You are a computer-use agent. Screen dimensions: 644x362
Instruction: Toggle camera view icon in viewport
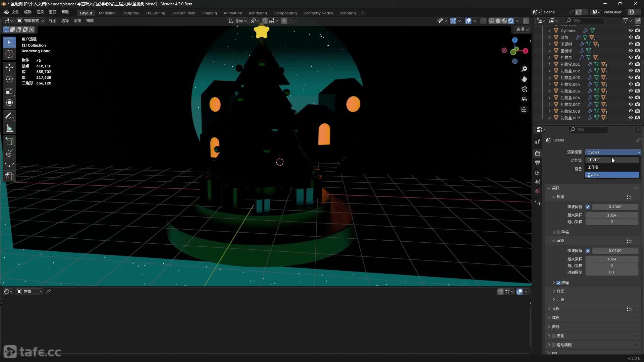pyautogui.click(x=524, y=89)
